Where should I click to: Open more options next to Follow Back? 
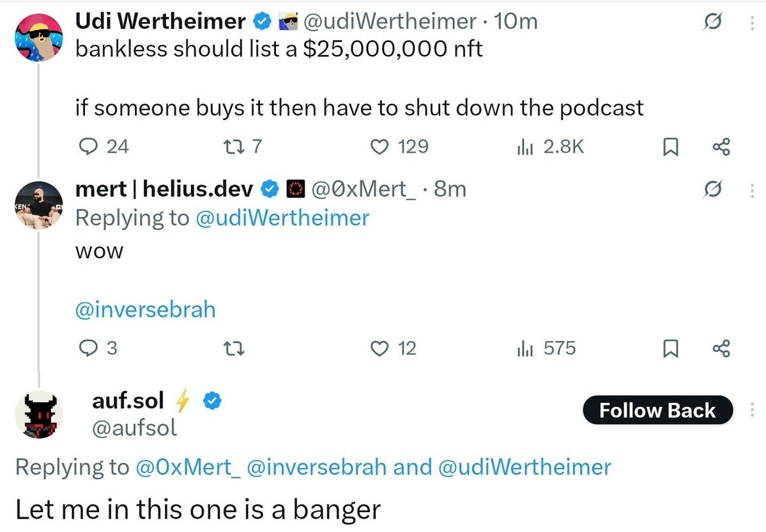(x=751, y=410)
